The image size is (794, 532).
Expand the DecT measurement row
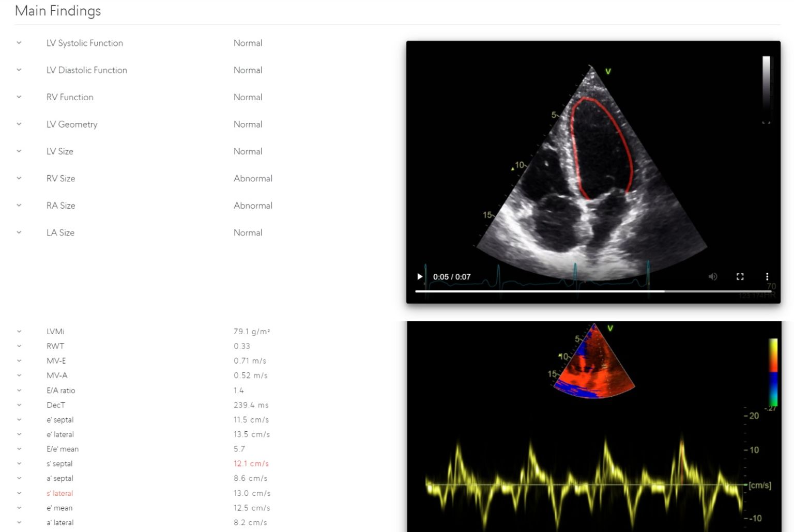pyautogui.click(x=19, y=405)
